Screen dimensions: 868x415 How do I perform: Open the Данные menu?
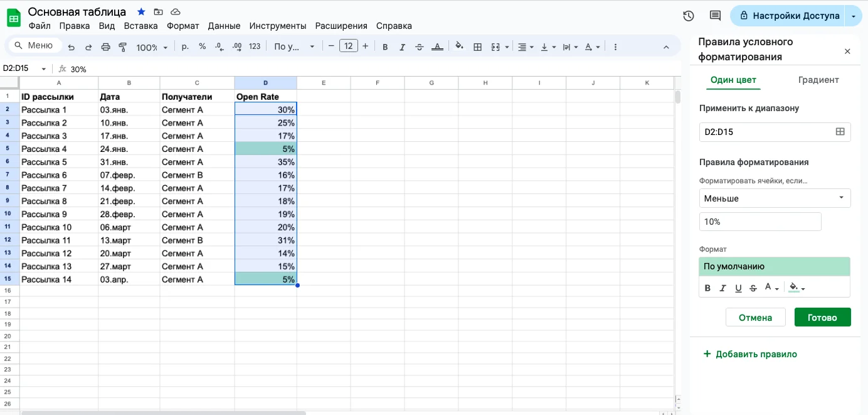[x=224, y=26]
